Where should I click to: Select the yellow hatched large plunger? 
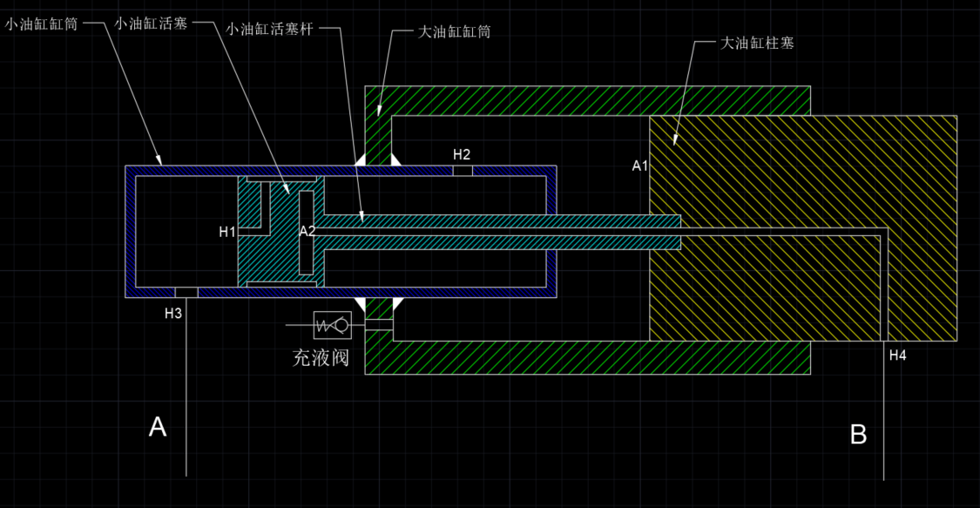coord(803,228)
